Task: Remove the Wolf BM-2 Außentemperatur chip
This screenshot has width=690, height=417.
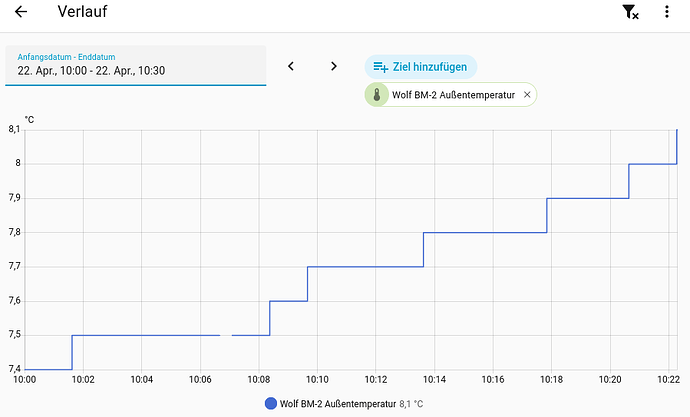Action: [x=527, y=95]
